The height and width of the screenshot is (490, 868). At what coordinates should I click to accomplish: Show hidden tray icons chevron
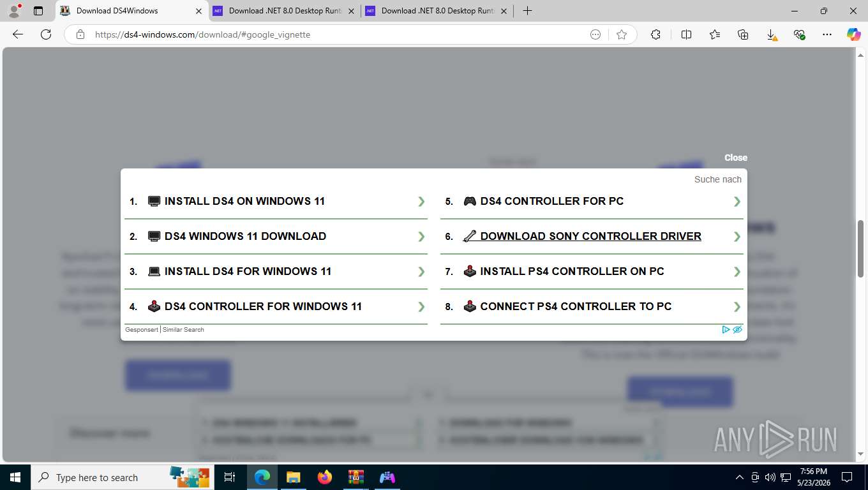[x=740, y=477]
